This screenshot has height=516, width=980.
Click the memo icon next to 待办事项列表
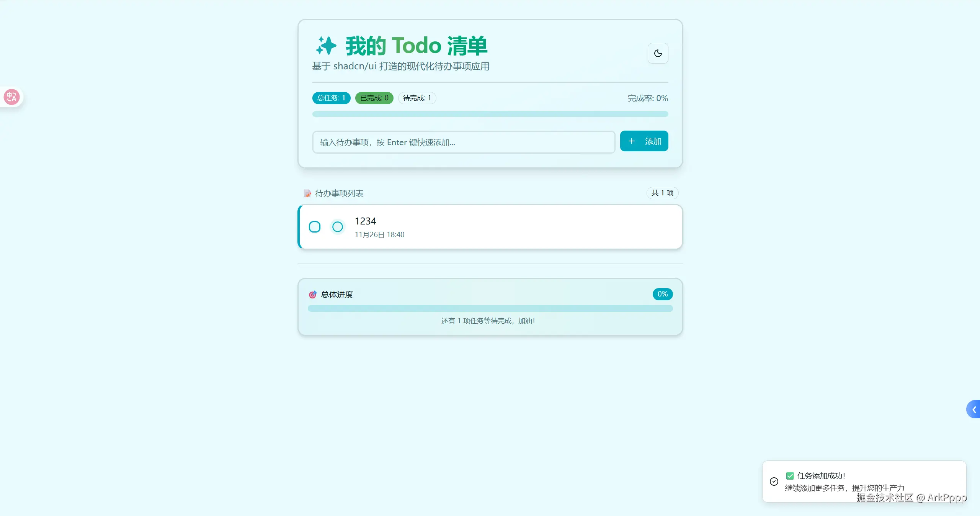point(307,193)
